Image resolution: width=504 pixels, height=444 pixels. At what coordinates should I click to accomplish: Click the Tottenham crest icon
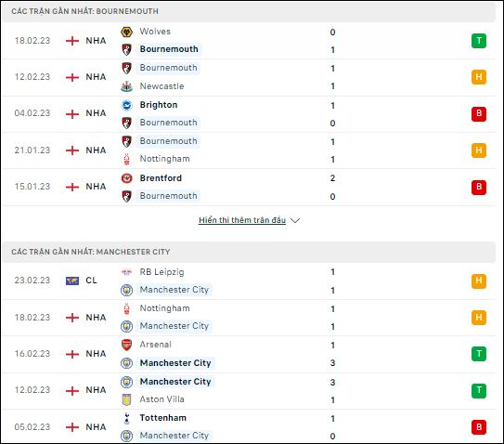[x=126, y=418]
